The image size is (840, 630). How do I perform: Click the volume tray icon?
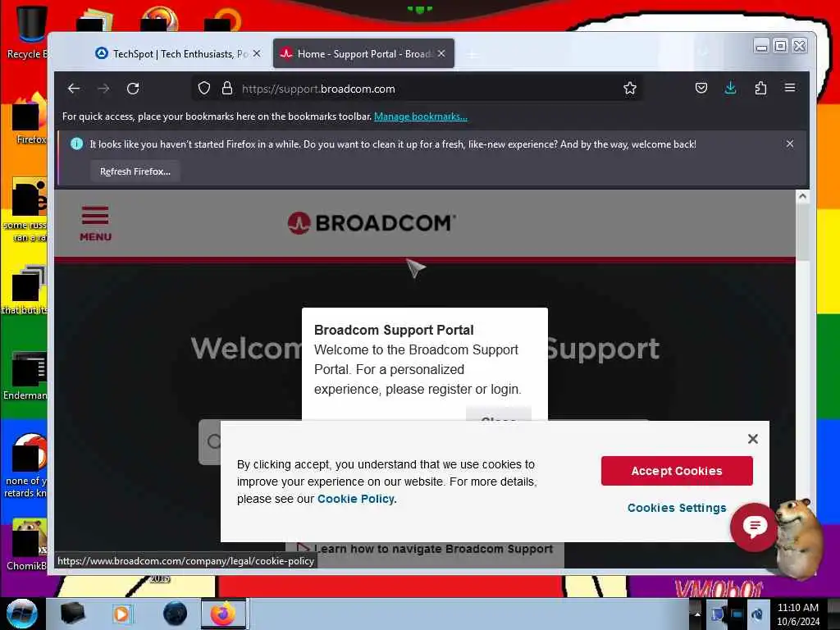(x=757, y=614)
